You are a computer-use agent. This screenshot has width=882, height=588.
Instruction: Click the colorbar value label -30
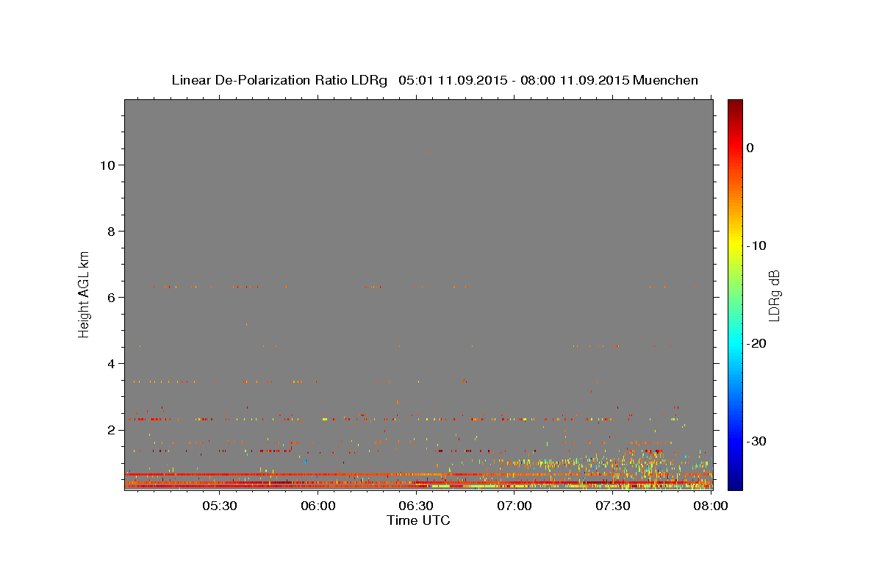[x=756, y=441]
